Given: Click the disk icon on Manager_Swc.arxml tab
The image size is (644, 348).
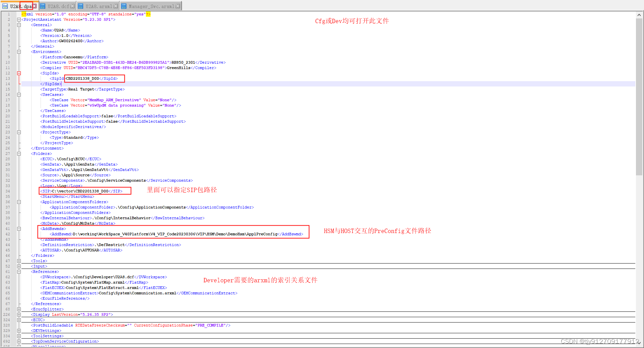Looking at the screenshot, I should pos(124,6).
